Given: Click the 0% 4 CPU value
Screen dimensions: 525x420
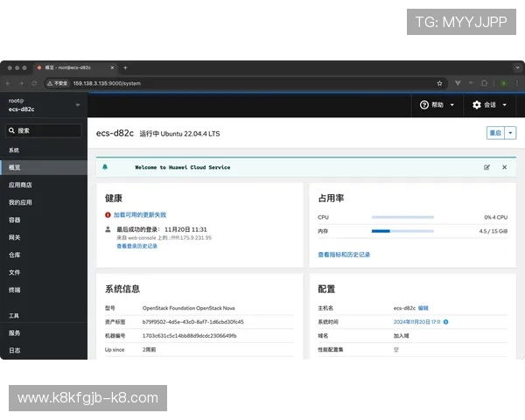Looking at the screenshot, I should point(496,217).
